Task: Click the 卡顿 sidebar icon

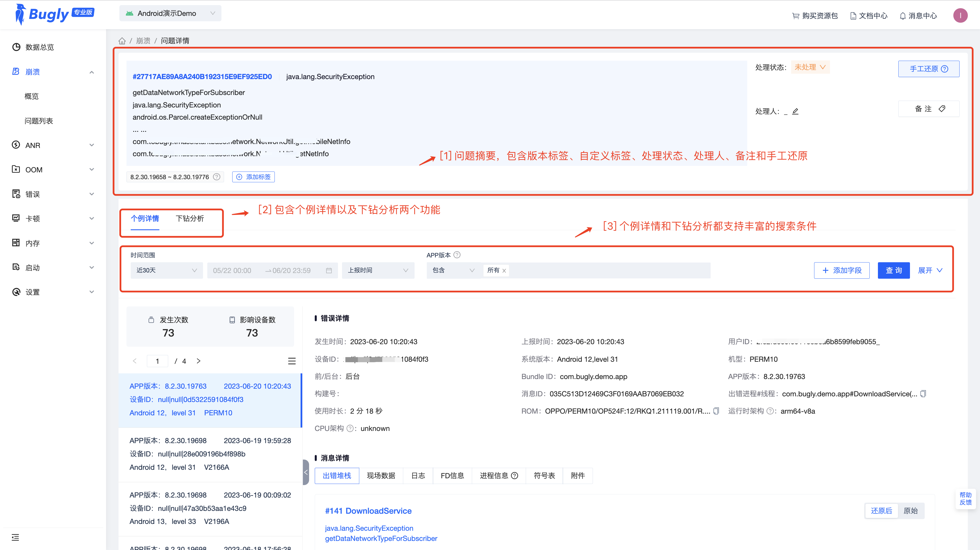Action: click(16, 218)
